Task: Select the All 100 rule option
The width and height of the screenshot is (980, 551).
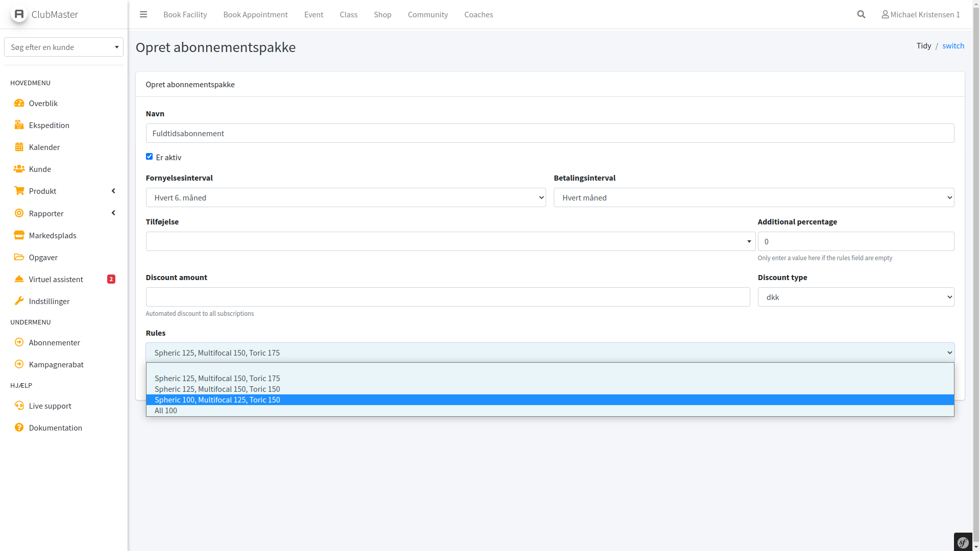Action: point(166,410)
